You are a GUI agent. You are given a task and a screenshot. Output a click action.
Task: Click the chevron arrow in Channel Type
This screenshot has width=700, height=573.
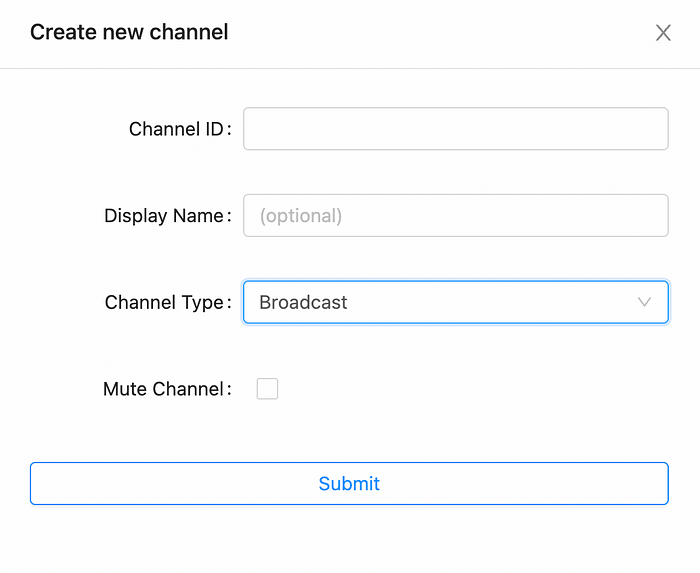(644, 302)
